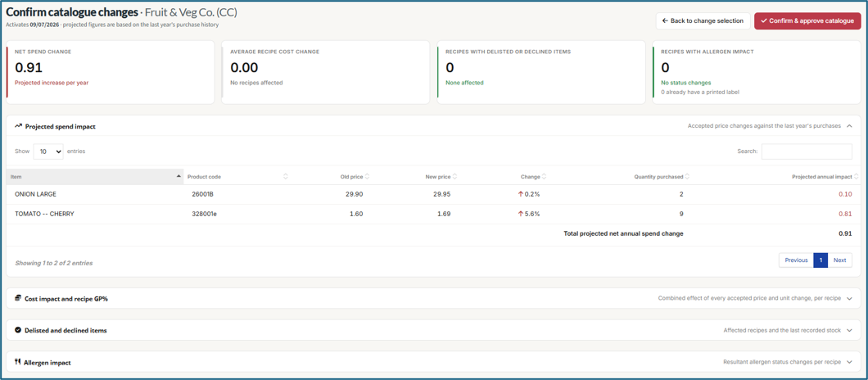Click projected annual impact 0.81
This screenshot has width=868, height=380.
(845, 214)
